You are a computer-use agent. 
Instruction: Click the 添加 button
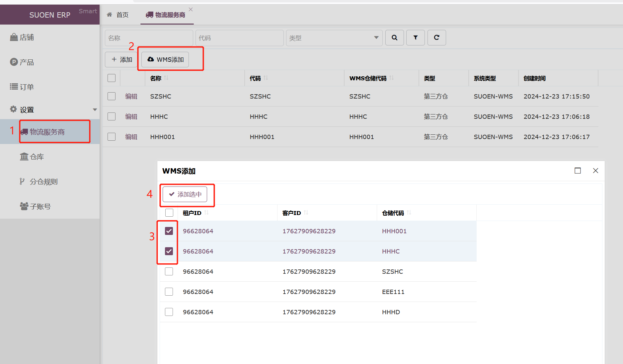121,59
